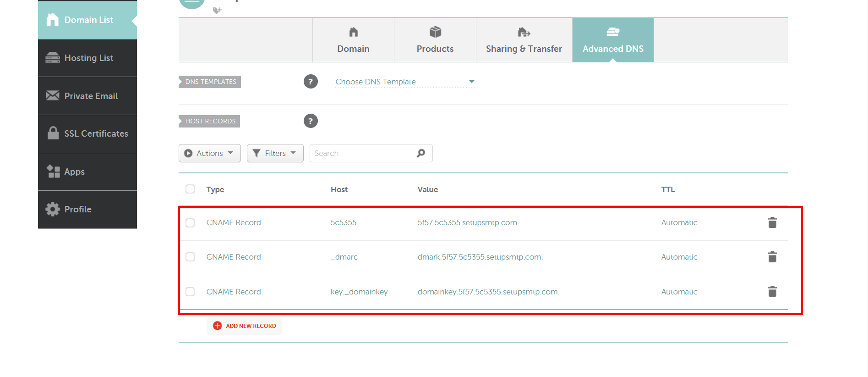Click the search magnifier icon
The image size is (868, 377).
click(420, 153)
